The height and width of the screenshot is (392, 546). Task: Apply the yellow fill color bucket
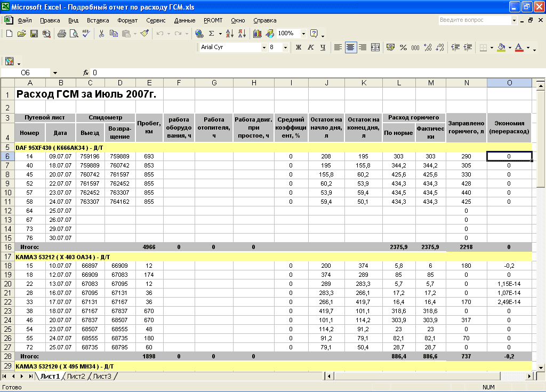(x=501, y=47)
